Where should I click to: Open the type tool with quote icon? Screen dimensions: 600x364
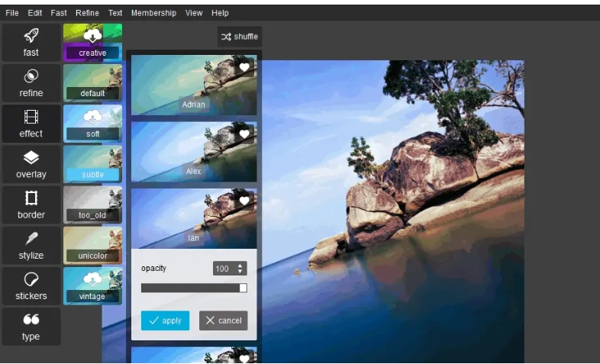click(31, 327)
